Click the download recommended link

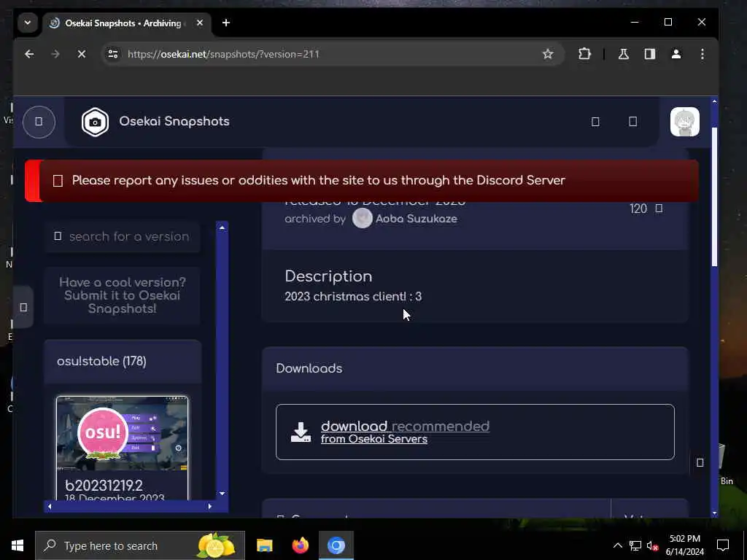405,426
